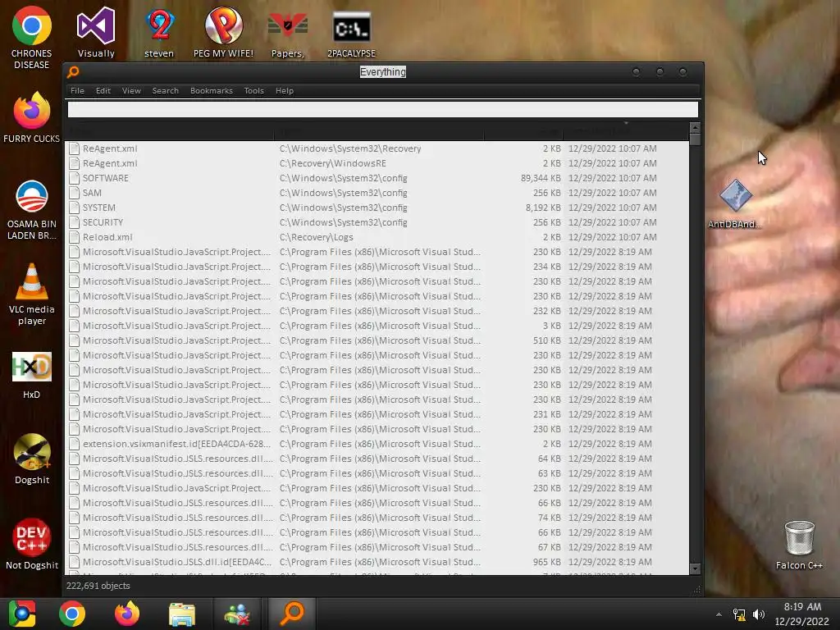Click the file icon of the SAM row
The width and height of the screenshot is (840, 630).
coord(74,193)
